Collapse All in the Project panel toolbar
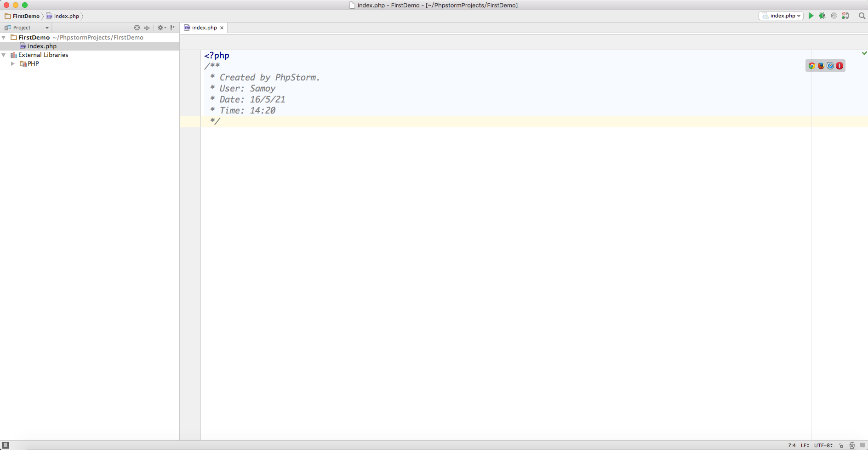This screenshot has width=868, height=450. point(147,28)
